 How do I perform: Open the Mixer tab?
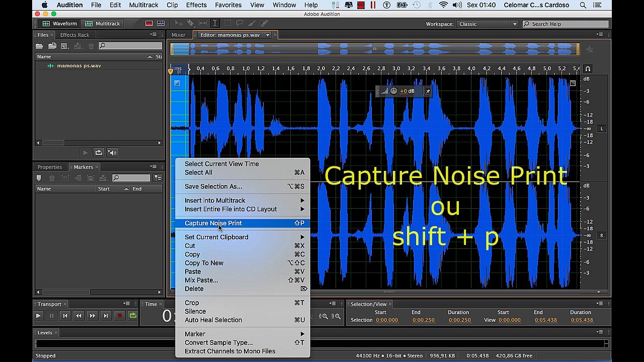tap(178, 35)
